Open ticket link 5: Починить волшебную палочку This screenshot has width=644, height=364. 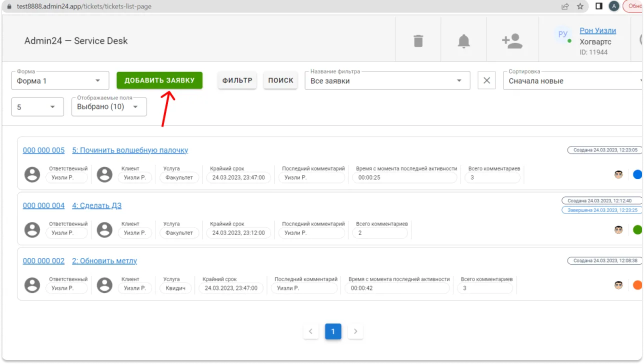[x=130, y=150]
